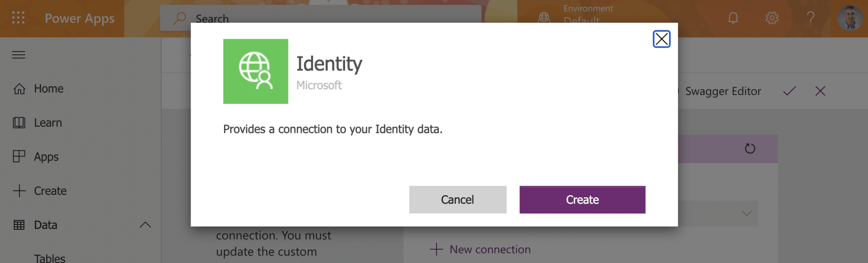Click the checkmark icon beside Swagger Editor
Viewport: 868px width, 263px height.
pyautogui.click(x=789, y=91)
